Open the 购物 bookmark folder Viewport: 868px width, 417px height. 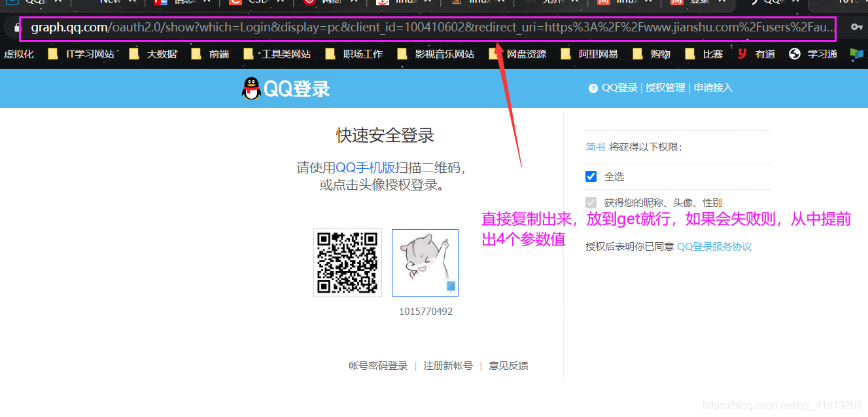click(651, 54)
